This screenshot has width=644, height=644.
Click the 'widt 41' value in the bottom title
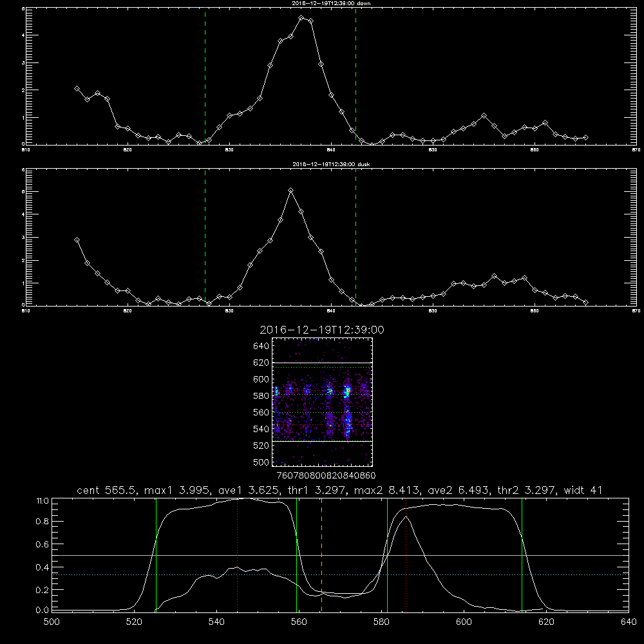583,490
